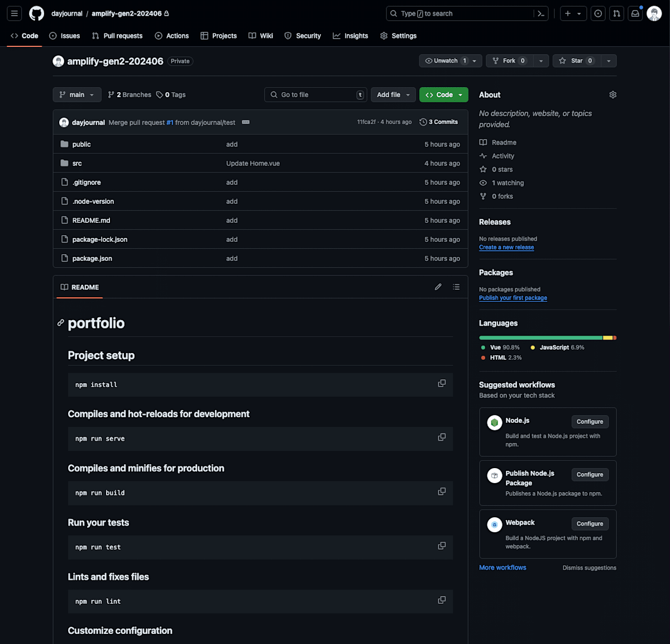The height and width of the screenshot is (644, 670).
Task: Open the Security tab
Action: (x=303, y=36)
